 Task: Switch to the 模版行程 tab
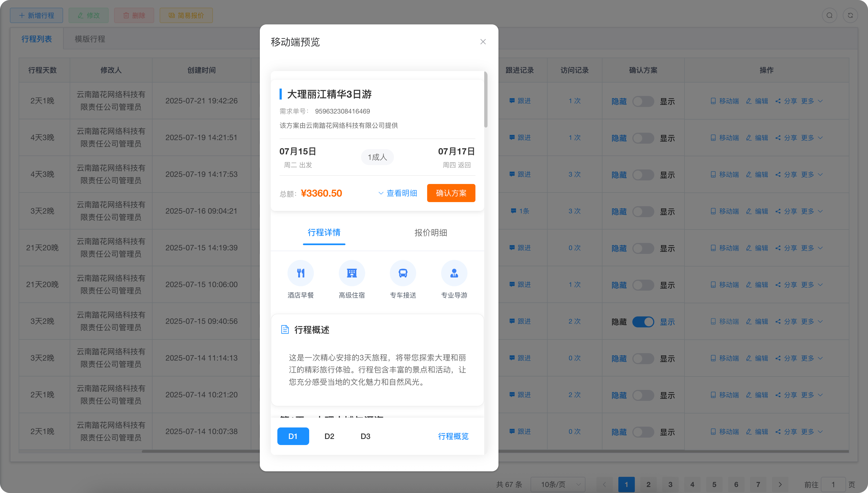[89, 39]
